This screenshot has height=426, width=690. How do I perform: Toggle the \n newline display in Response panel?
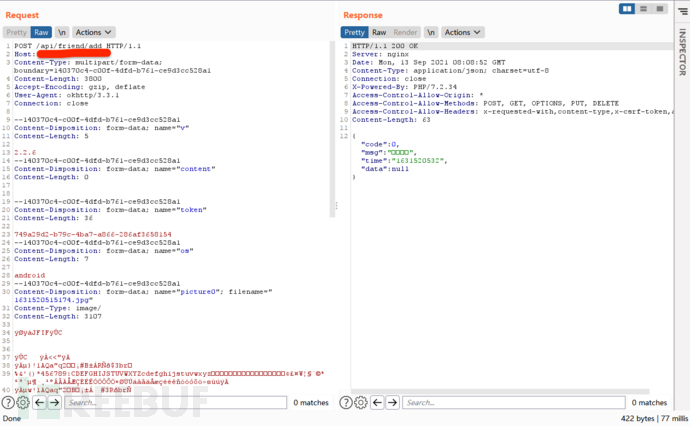point(431,32)
